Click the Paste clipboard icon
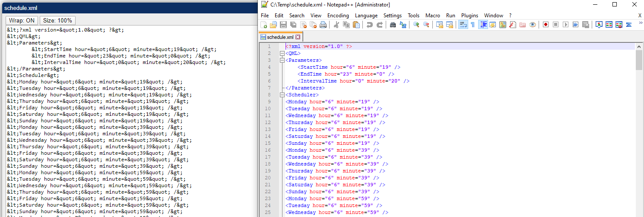Screen dimensions: 644x217 click(356, 25)
